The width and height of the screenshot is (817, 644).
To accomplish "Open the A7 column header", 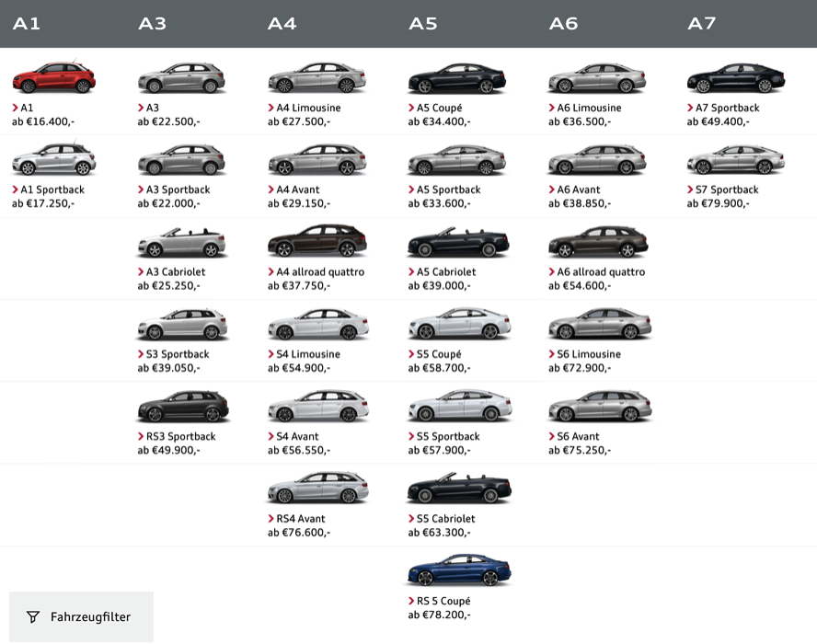I will pos(701,24).
